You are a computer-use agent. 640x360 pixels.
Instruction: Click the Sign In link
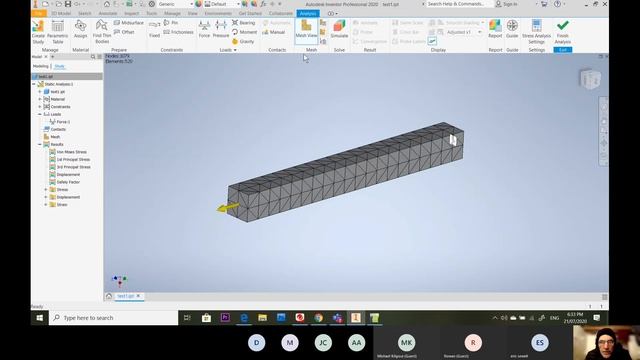pos(506,4)
